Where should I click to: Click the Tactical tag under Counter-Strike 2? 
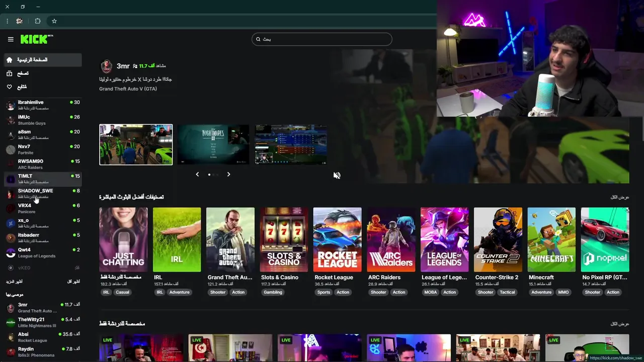[507, 292]
